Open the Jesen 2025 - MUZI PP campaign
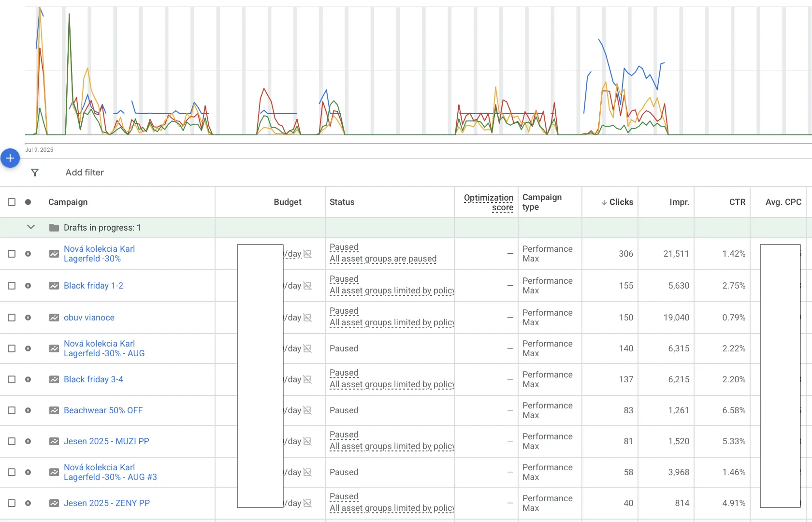The image size is (812, 522). coord(106,441)
